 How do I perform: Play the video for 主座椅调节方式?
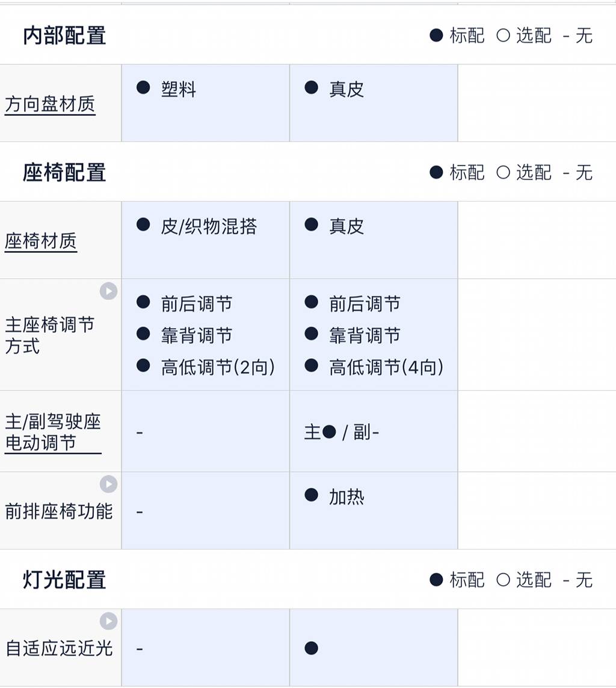click(x=108, y=291)
